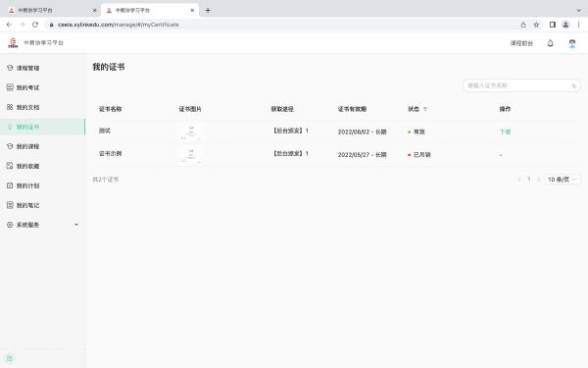
Task: Click 课程前台 link in header
Action: [521, 43]
